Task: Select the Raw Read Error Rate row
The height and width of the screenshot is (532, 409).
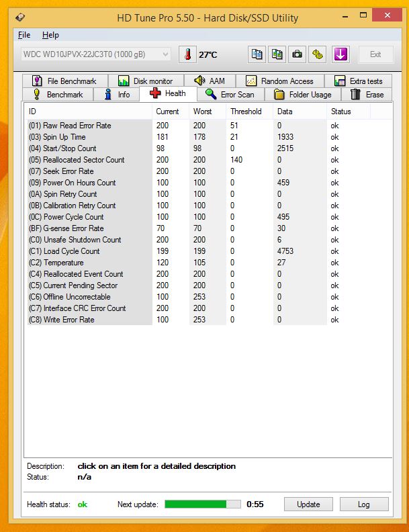Action: pyautogui.click(x=198, y=126)
